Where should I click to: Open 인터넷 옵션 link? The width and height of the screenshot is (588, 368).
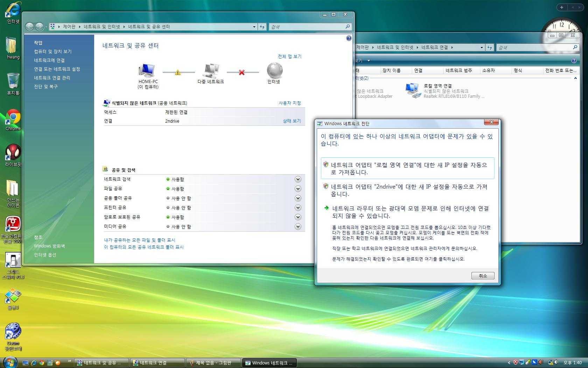[45, 255]
